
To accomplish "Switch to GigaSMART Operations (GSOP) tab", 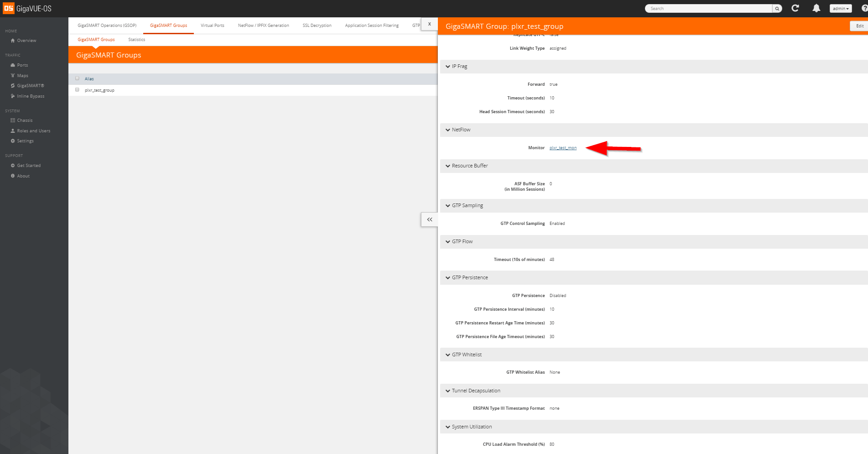I will [x=107, y=26].
